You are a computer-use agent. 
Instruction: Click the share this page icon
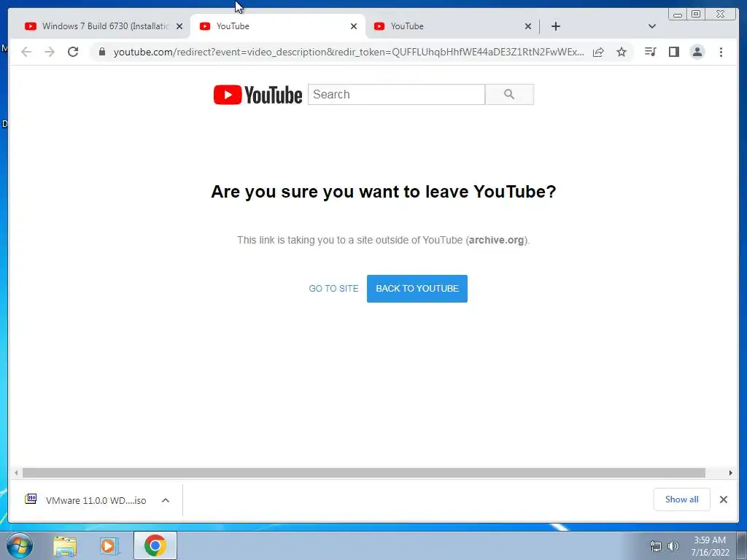pyautogui.click(x=598, y=52)
